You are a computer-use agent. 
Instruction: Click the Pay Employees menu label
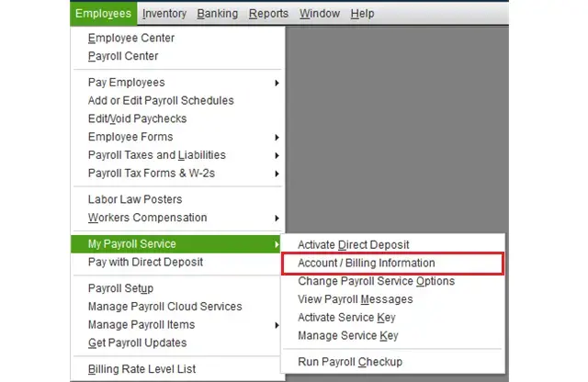pyautogui.click(x=127, y=83)
